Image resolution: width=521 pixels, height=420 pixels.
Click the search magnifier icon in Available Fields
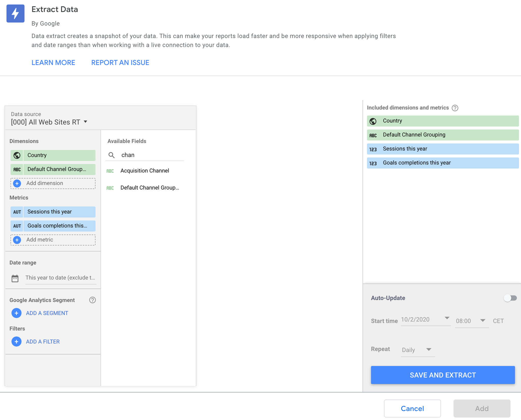[111, 155]
